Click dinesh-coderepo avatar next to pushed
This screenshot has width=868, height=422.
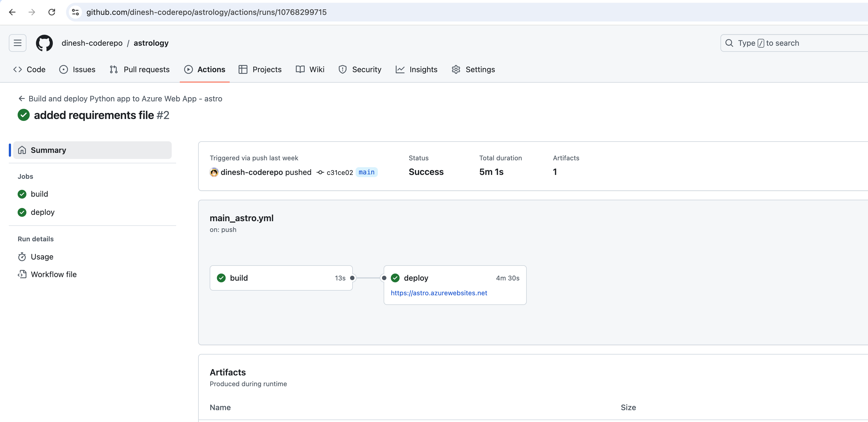[x=214, y=172]
